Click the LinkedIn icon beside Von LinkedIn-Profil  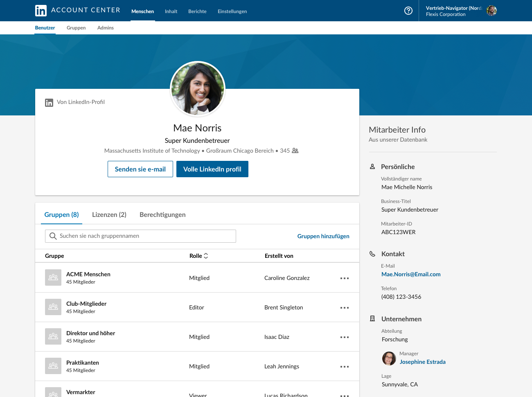click(49, 103)
